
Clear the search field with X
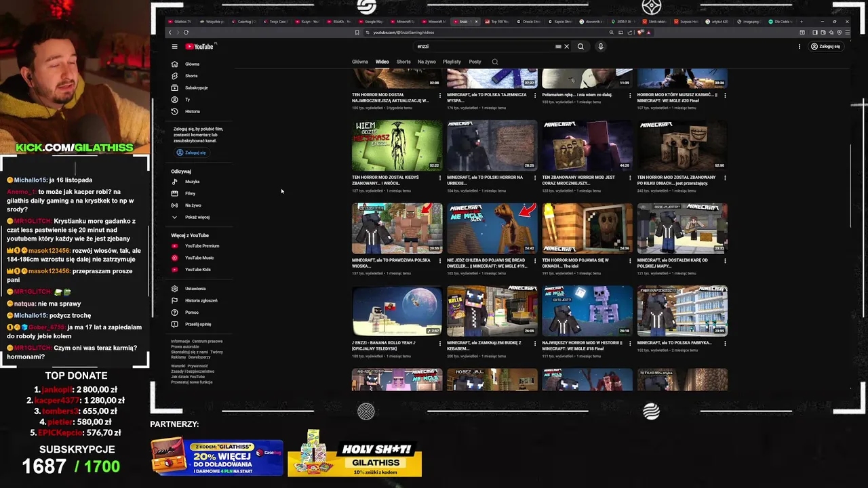point(567,47)
